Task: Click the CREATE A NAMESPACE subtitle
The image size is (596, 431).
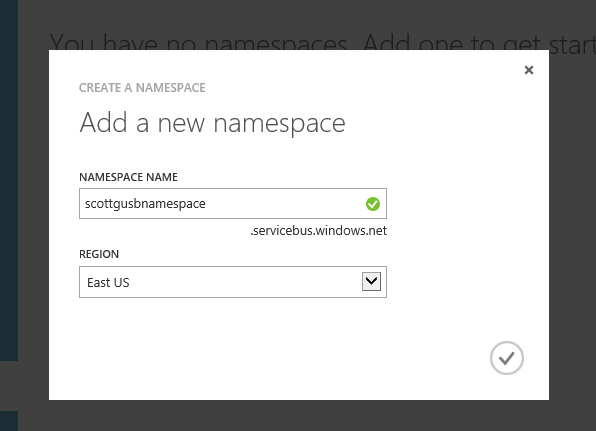Action: [142, 88]
